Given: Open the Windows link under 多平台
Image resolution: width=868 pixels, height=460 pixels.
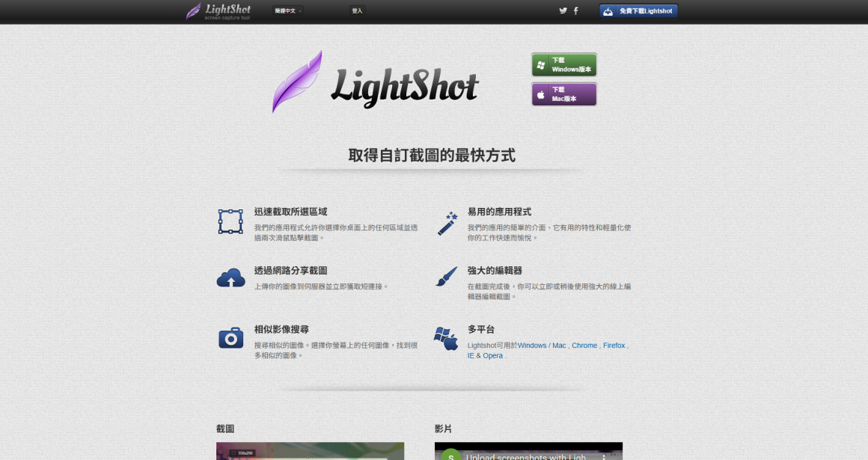Looking at the screenshot, I should tap(532, 346).
